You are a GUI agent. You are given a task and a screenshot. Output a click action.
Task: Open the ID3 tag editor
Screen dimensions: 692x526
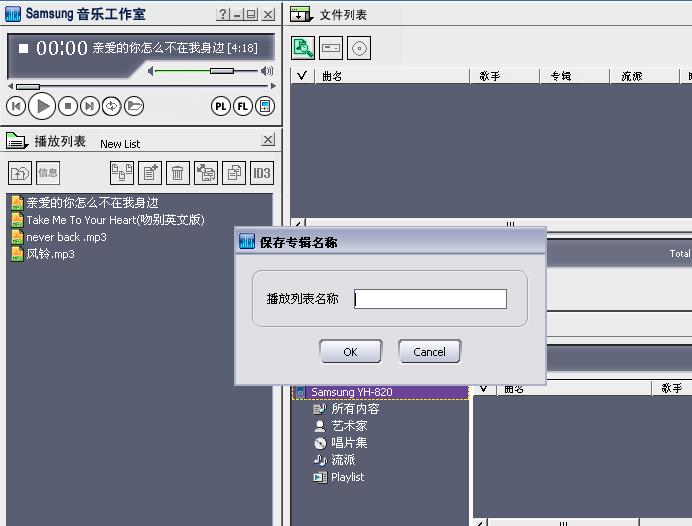262,173
